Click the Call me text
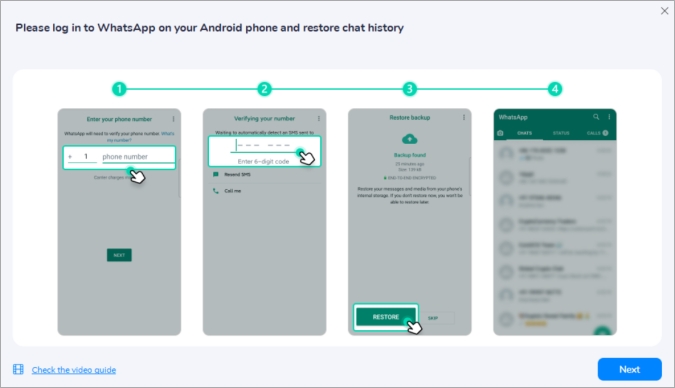 (x=232, y=191)
